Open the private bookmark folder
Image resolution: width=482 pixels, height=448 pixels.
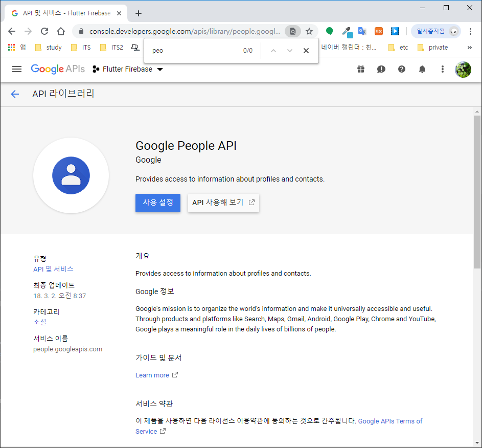pos(433,48)
